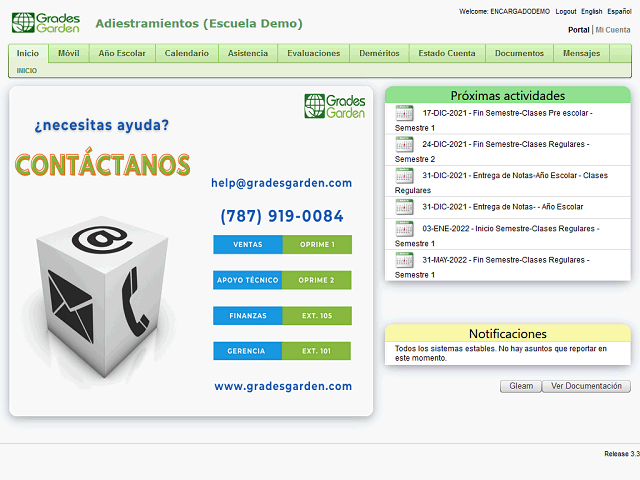Screen dimensions: 640x480
Task: Click 31-DIC-2021 Entrega de Notas- - Año Escolar entry
Action: pos(507,207)
